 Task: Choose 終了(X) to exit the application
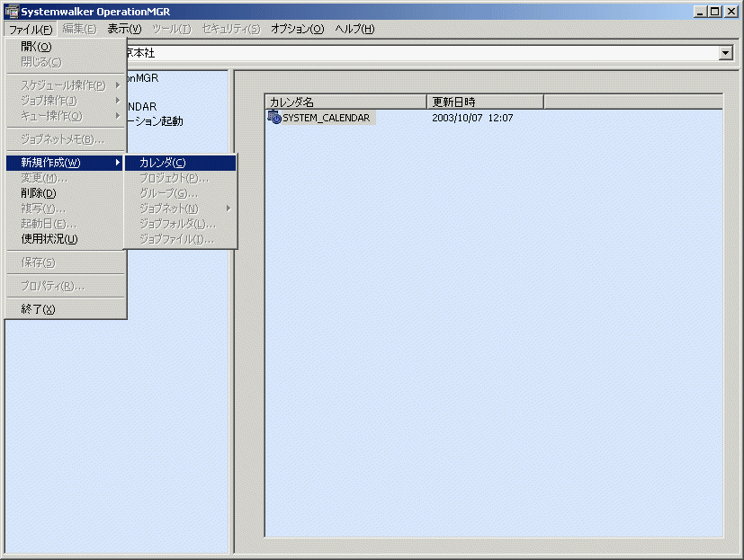(x=38, y=309)
